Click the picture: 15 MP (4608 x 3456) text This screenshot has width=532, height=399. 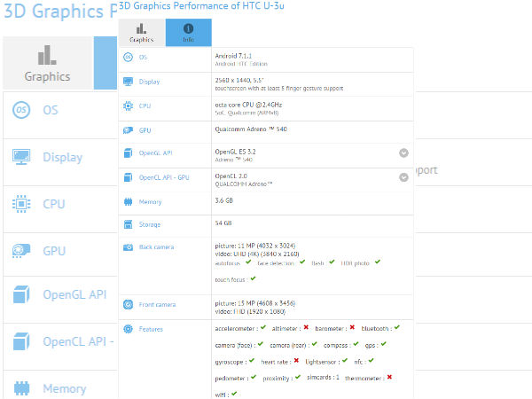(255, 303)
